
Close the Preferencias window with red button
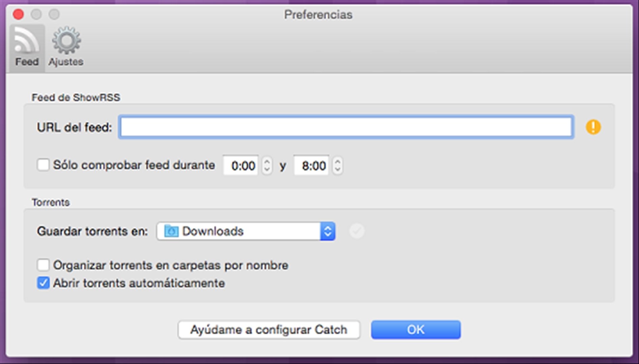(18, 14)
